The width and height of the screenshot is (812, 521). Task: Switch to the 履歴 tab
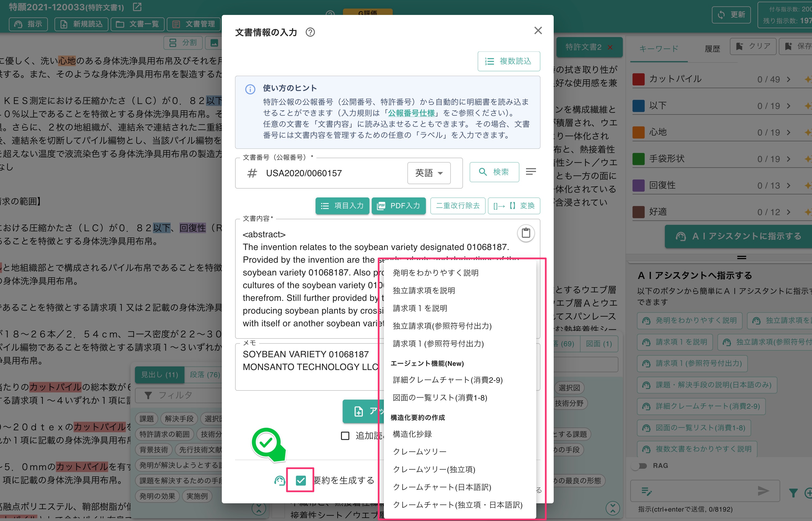click(712, 49)
